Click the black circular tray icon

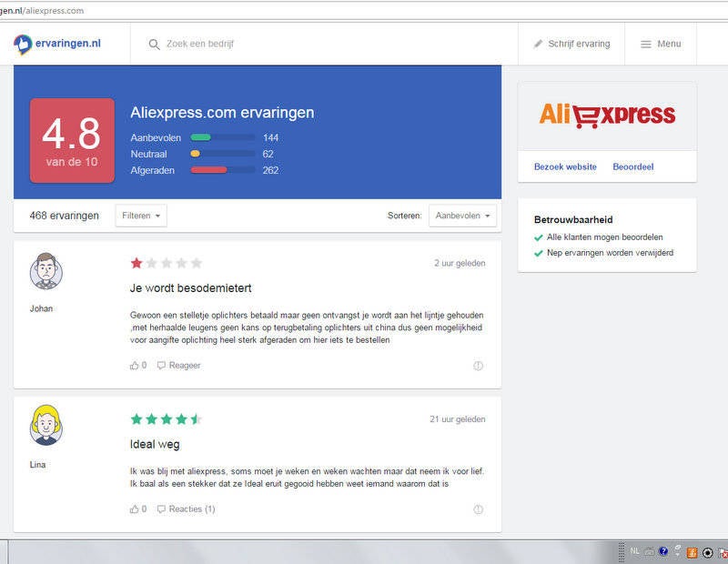pos(708,552)
